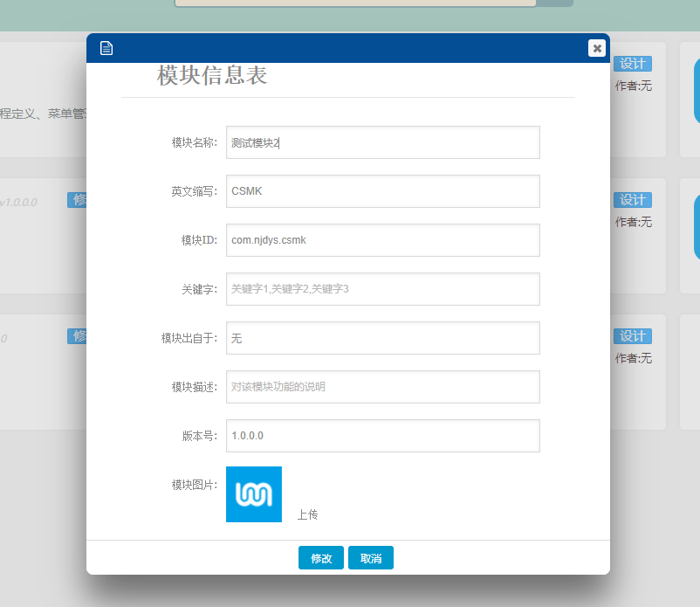Click 设计 on the bottom module card
Image resolution: width=700 pixels, height=607 pixels.
click(x=633, y=336)
